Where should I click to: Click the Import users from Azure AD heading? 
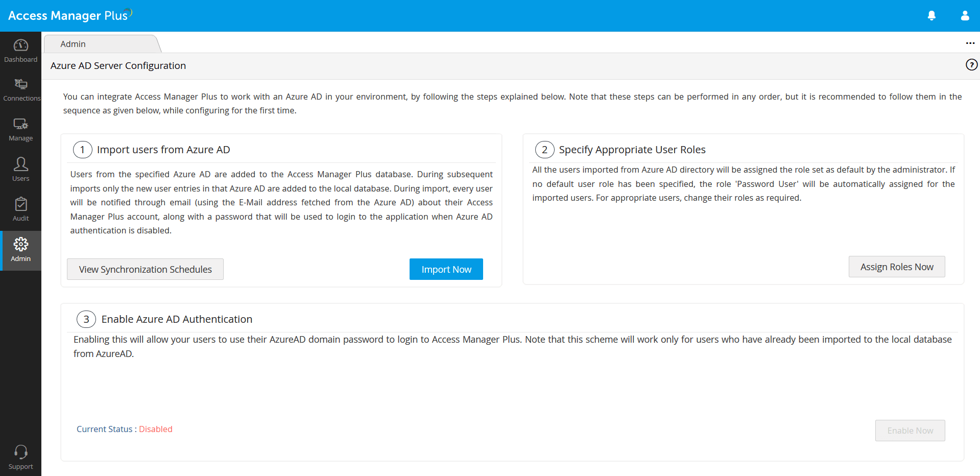(163, 150)
